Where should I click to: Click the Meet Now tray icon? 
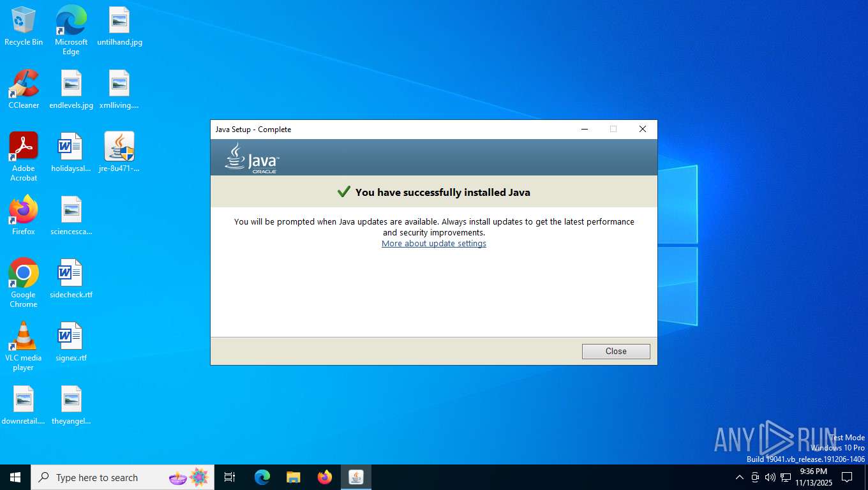[755, 477]
